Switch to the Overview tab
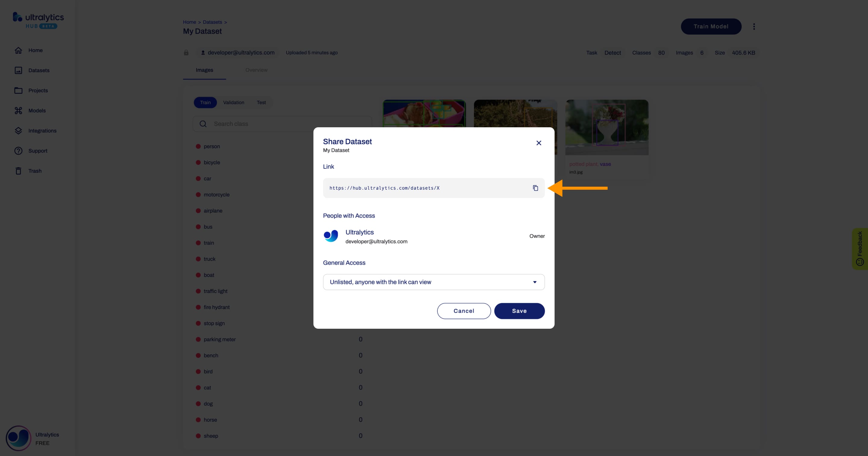Screen dimensions: 868x456 tap(256, 70)
